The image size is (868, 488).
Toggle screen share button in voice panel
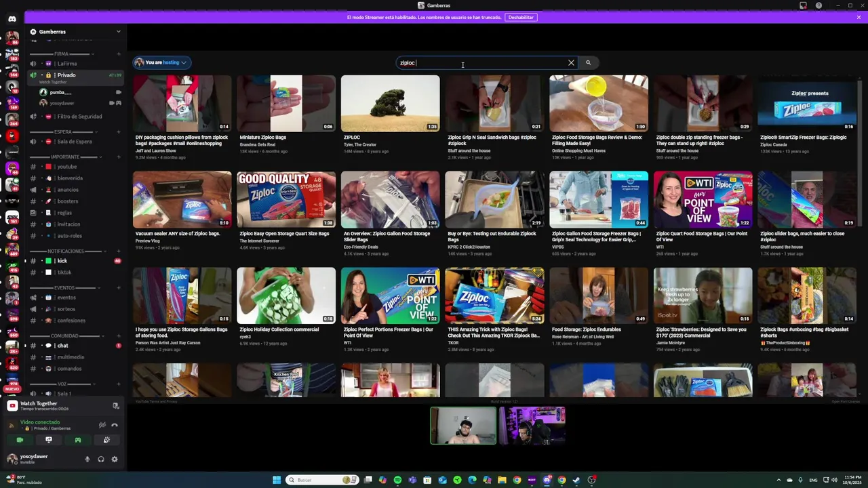click(49, 440)
